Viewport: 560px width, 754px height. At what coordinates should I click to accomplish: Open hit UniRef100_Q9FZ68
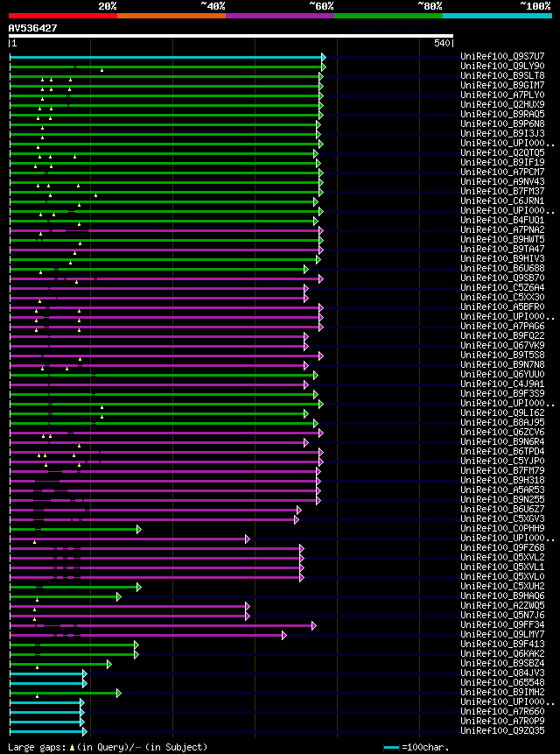(x=503, y=547)
